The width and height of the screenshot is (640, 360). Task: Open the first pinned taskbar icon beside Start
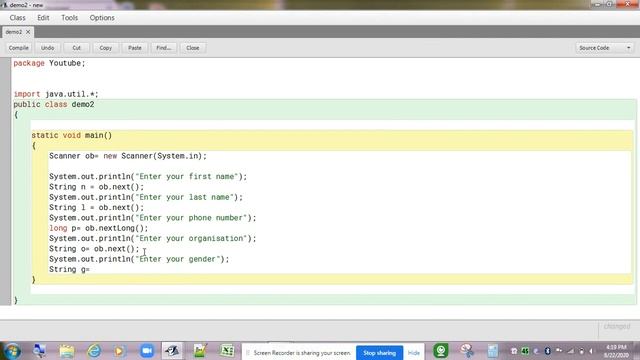coord(40,351)
